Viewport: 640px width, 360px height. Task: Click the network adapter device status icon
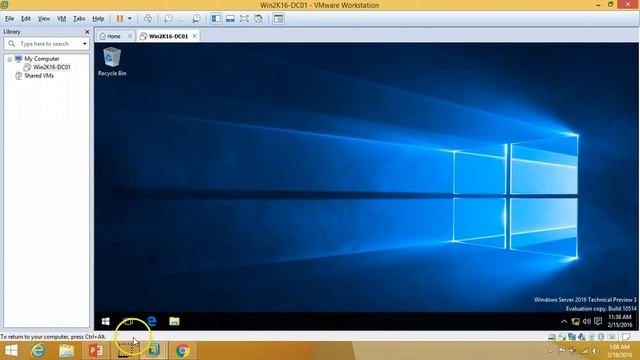pyautogui.click(x=571, y=337)
